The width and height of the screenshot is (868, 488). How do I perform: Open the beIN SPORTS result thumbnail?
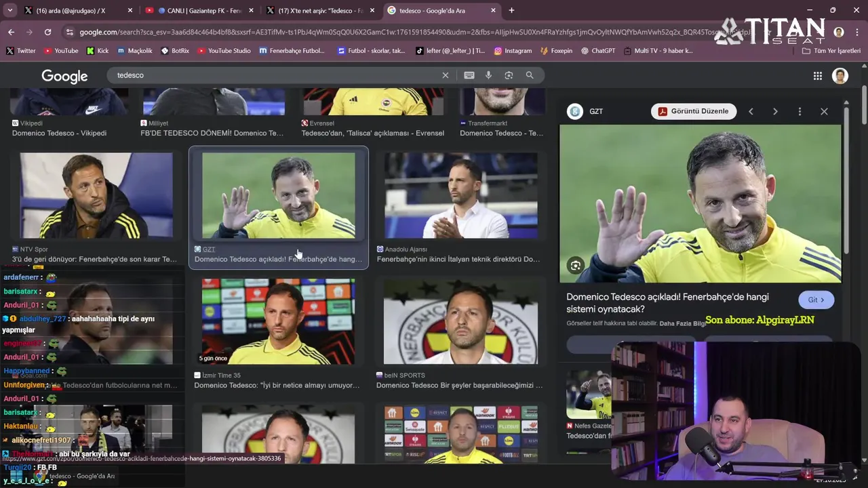point(461,321)
